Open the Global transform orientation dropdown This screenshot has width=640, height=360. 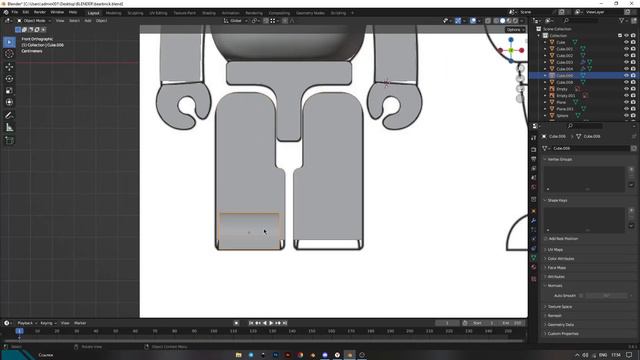pos(236,20)
